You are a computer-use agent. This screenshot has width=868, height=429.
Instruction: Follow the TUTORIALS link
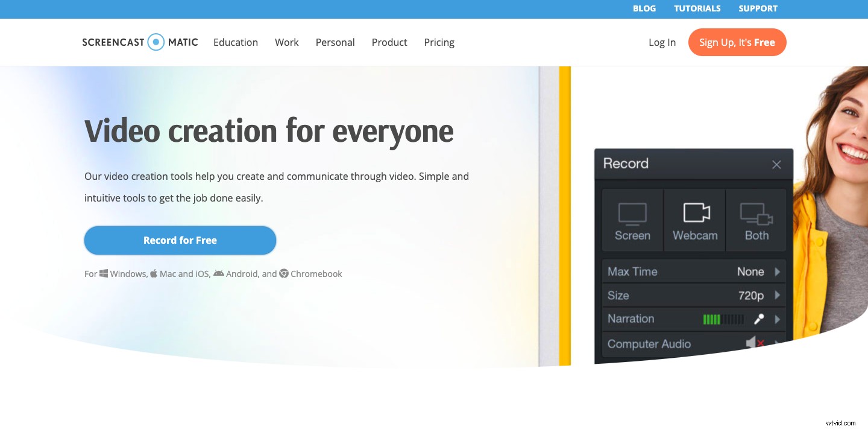(697, 8)
